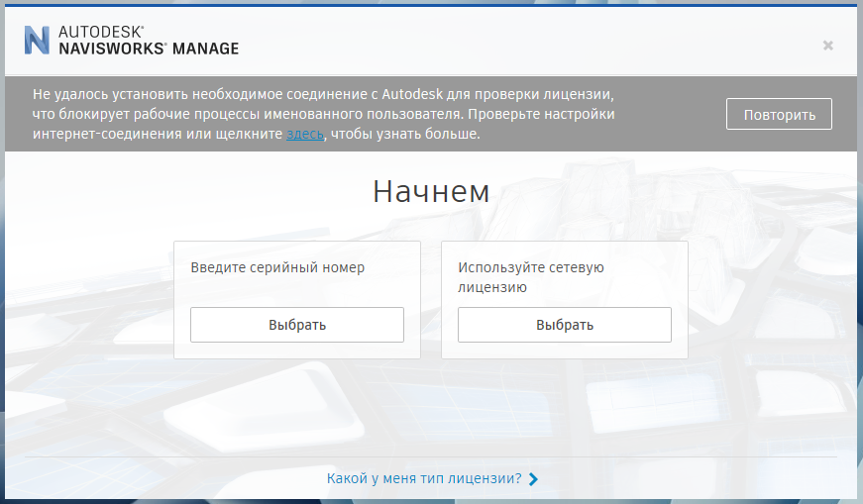
Task: Open the здесь link in the warning
Action: pos(305,134)
